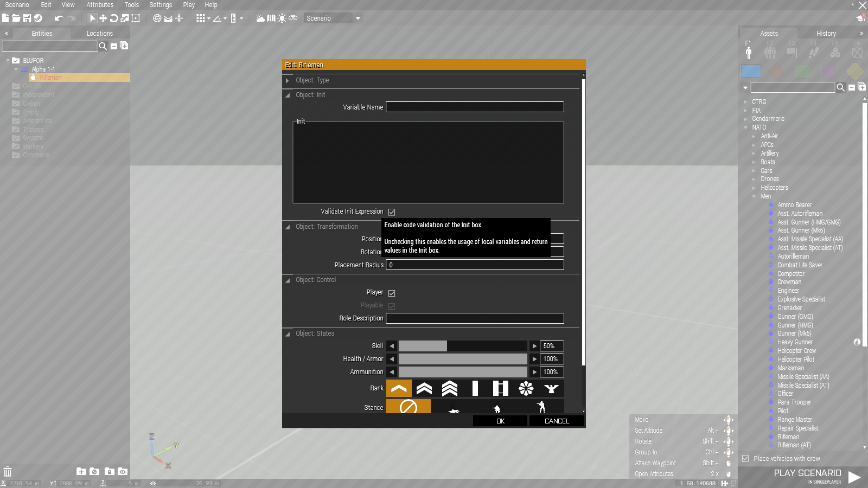Click CANCEL in Edit Rifleman dialog
Viewport: 868px width, 488px height.
(557, 421)
